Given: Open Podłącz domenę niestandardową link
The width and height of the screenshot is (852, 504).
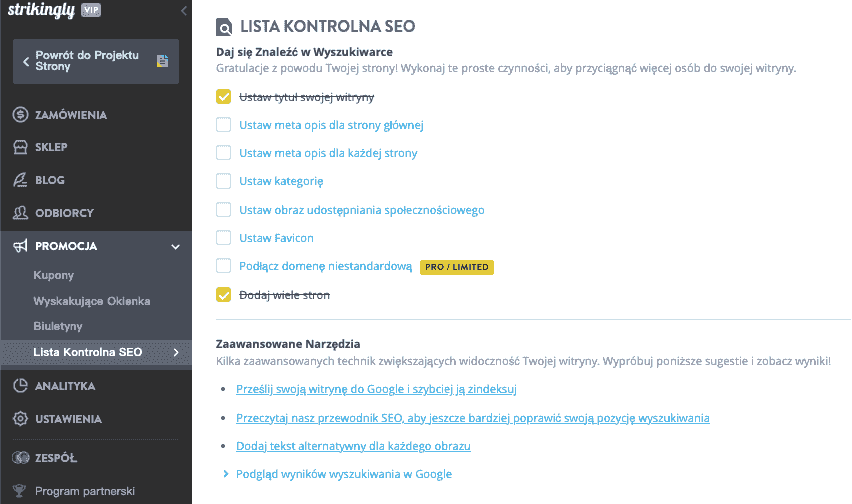Looking at the screenshot, I should pyautogui.click(x=325, y=267).
